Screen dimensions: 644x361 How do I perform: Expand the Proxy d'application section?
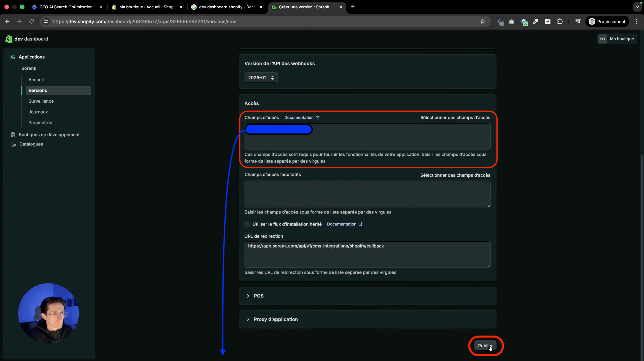point(367,319)
